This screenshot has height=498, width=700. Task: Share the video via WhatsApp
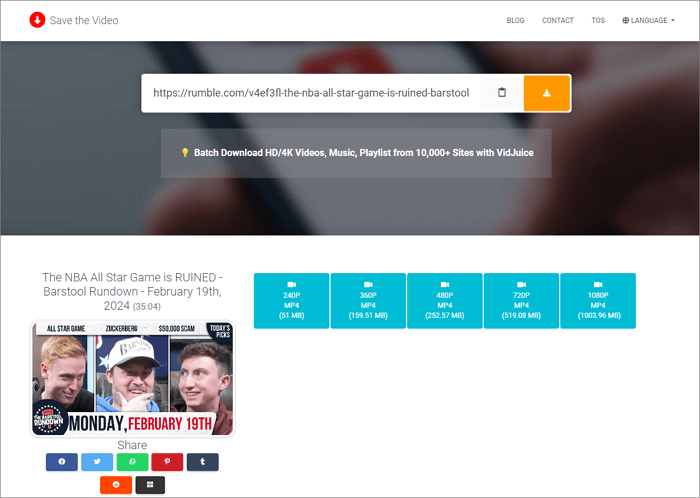coord(132,462)
